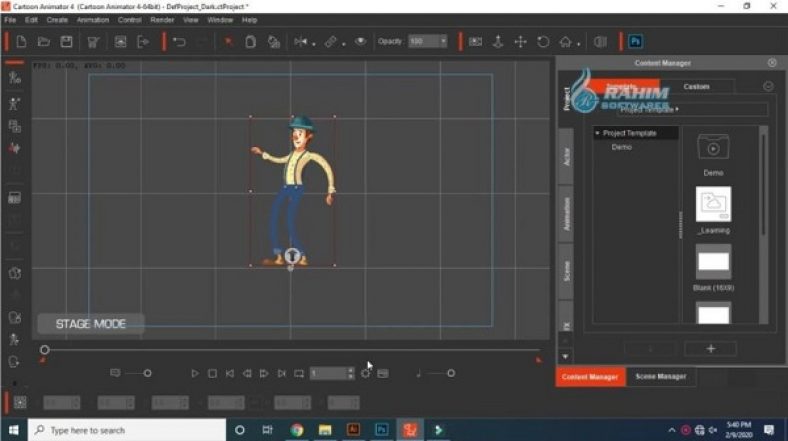Open a project with the folder icon
This screenshot has height=441, width=788.
(43, 42)
